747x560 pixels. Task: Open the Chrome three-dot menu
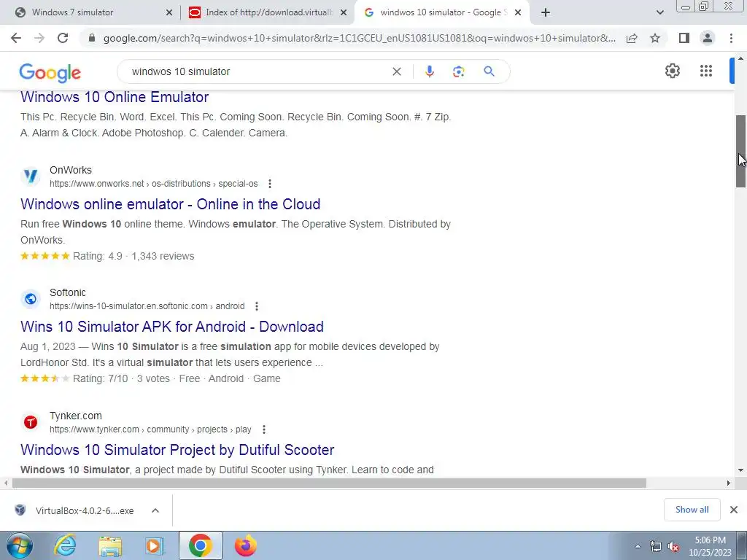(731, 38)
